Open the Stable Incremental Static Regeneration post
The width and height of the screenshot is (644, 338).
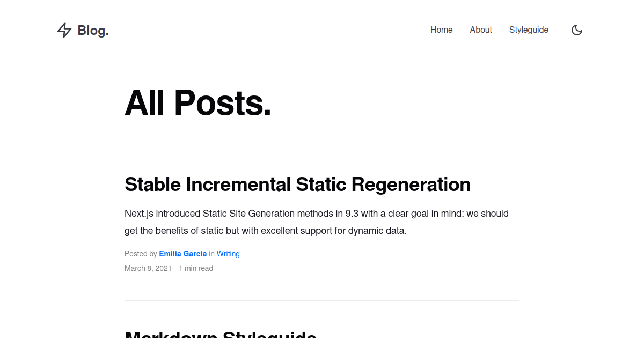(297, 185)
